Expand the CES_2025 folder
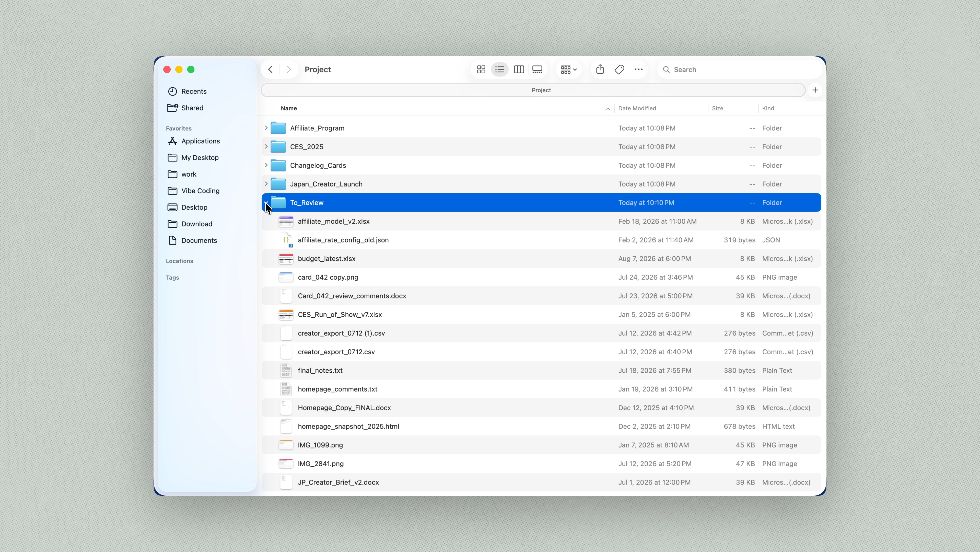 point(266,147)
